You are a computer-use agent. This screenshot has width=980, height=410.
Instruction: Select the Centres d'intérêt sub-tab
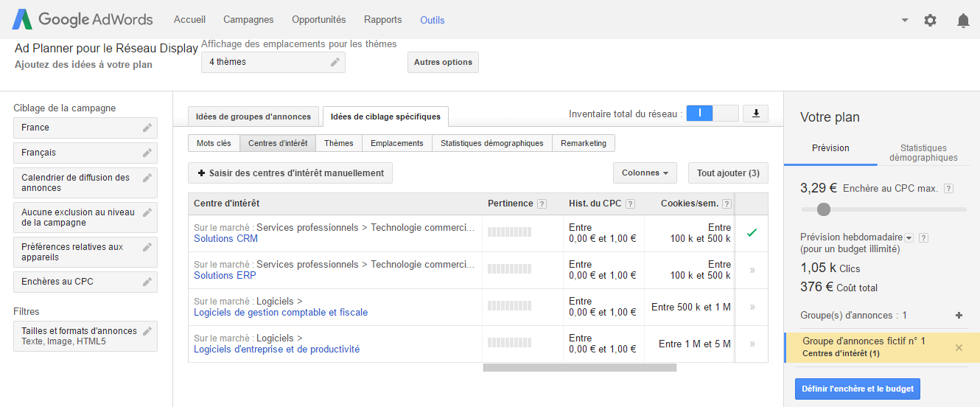click(278, 143)
